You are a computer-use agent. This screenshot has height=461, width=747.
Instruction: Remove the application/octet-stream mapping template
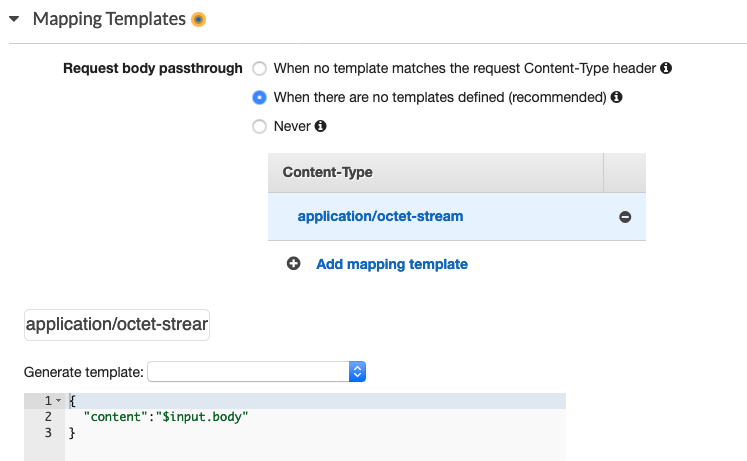click(x=625, y=217)
